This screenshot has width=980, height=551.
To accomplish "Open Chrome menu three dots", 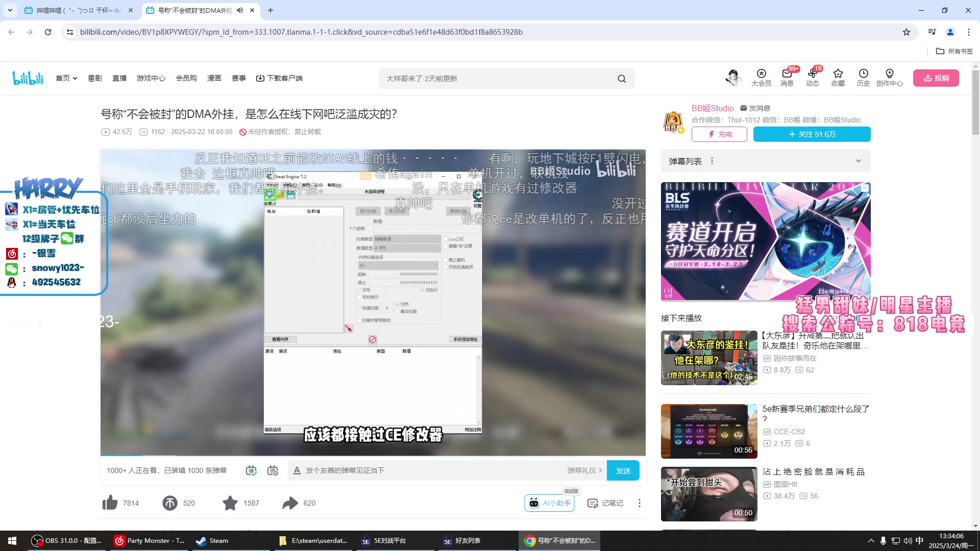I will coord(969,32).
